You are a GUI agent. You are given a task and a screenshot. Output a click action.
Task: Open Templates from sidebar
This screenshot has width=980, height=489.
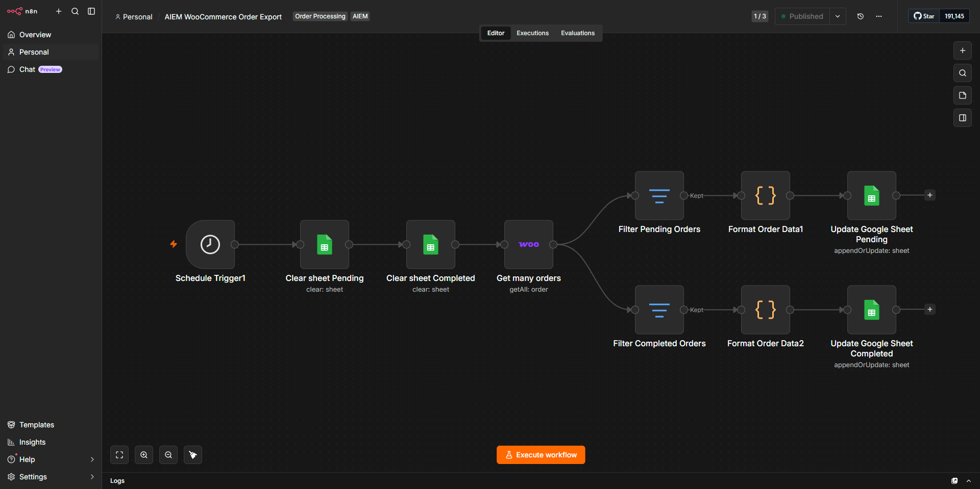pyautogui.click(x=51, y=425)
